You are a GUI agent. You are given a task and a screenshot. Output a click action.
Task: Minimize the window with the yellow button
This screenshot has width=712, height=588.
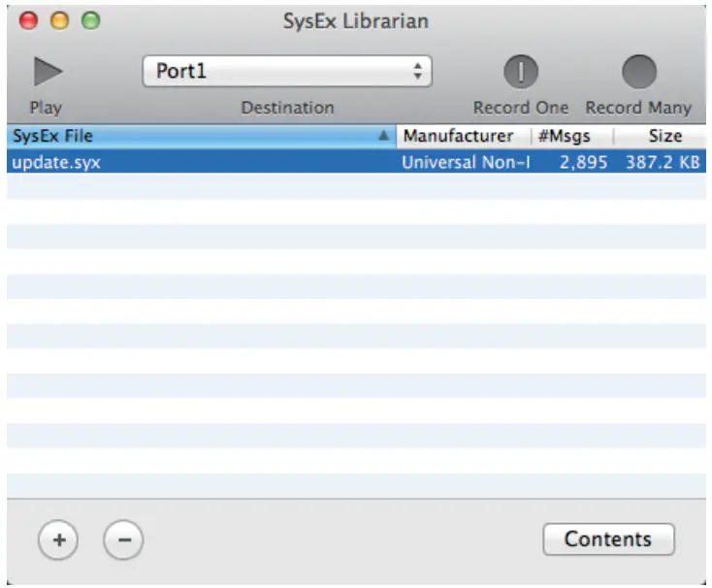coord(59,21)
